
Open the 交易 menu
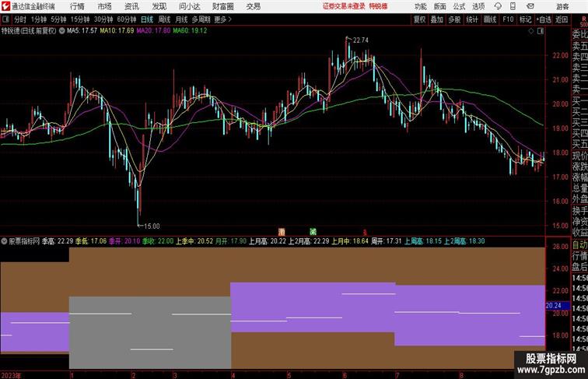(x=253, y=6)
